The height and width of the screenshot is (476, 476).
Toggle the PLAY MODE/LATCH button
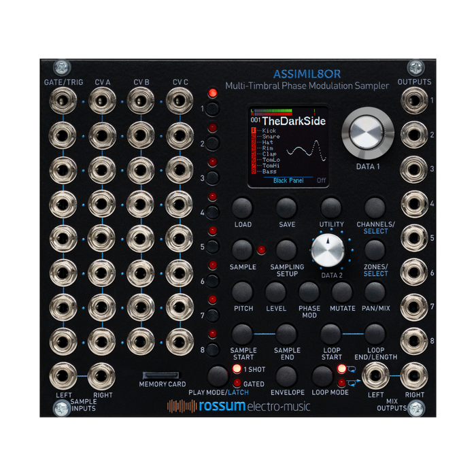click(x=218, y=376)
